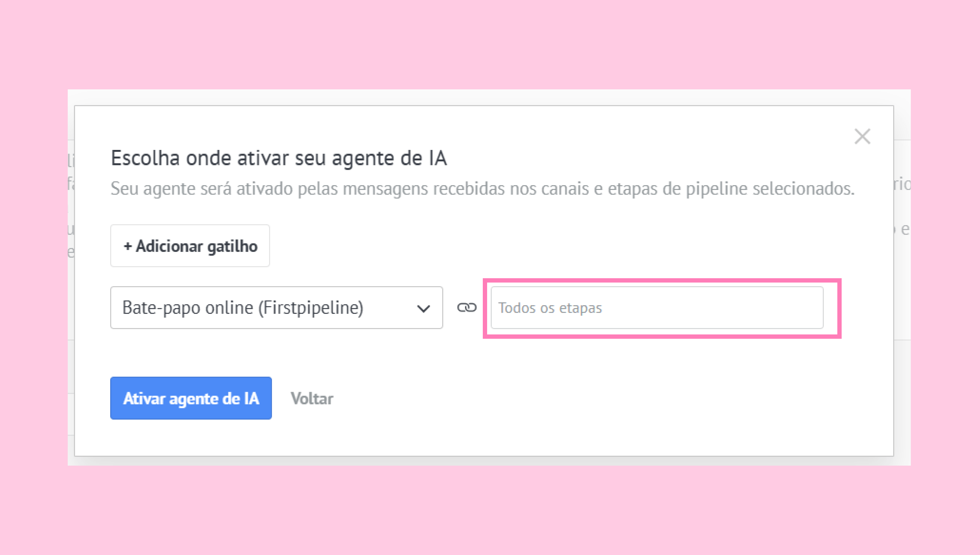The width and height of the screenshot is (980, 555).
Task: Focus the Todos os etapas input field
Action: coord(656,308)
